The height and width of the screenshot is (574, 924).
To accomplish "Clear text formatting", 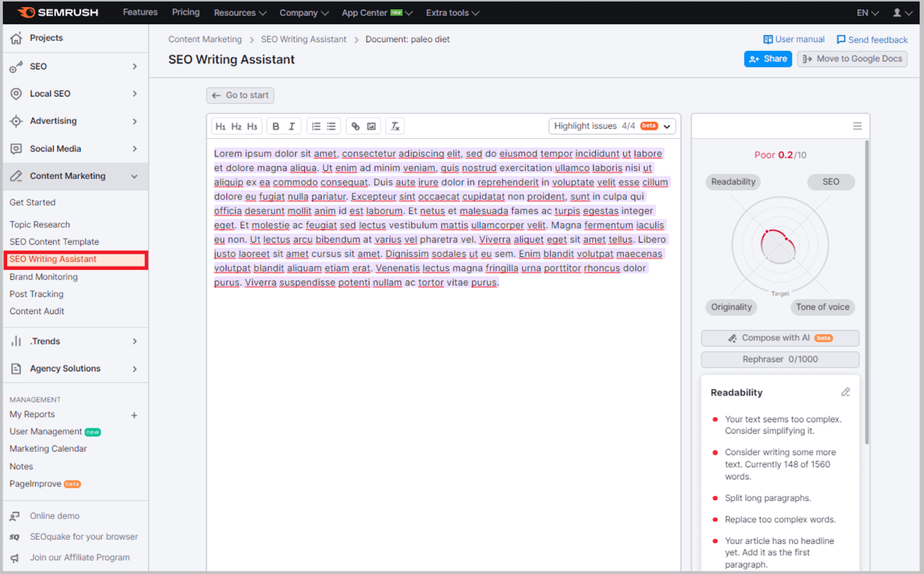I will pos(395,126).
